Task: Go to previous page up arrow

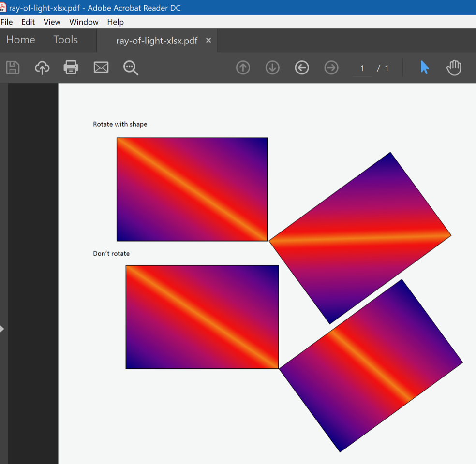Action: point(243,68)
